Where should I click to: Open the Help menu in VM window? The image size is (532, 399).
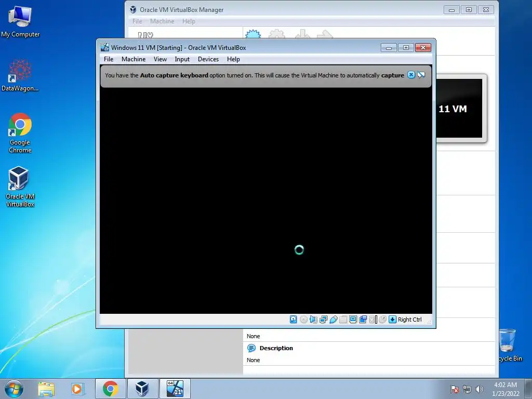click(233, 59)
